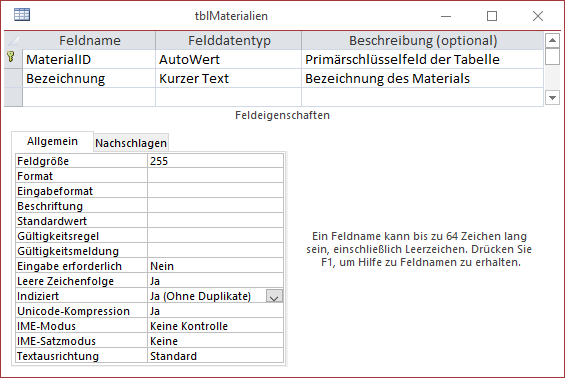Viewport: 565px width, 378px height.
Task: Click description 'Bezeichnung des Materials'
Action: [422, 78]
